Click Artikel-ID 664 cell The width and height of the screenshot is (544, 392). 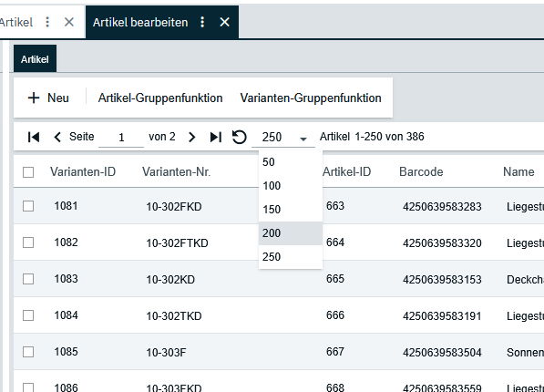pos(335,242)
